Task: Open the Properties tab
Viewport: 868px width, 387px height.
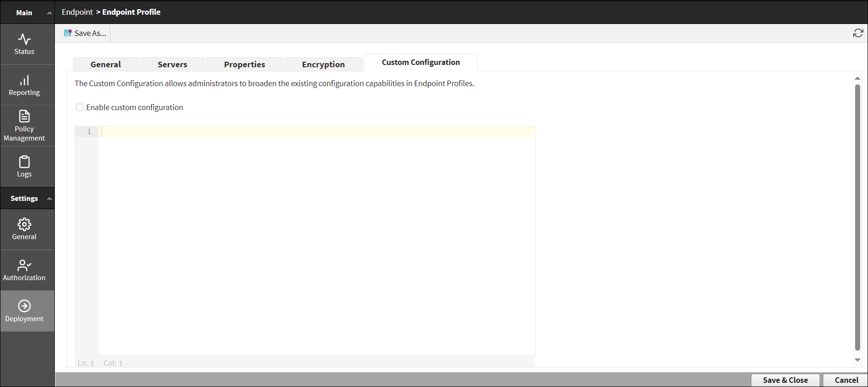Action: [x=244, y=64]
